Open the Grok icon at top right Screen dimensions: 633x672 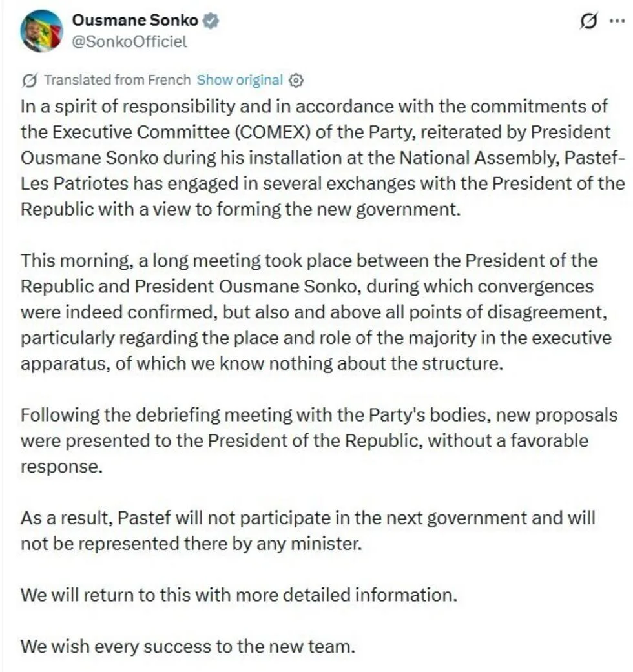[x=588, y=21]
